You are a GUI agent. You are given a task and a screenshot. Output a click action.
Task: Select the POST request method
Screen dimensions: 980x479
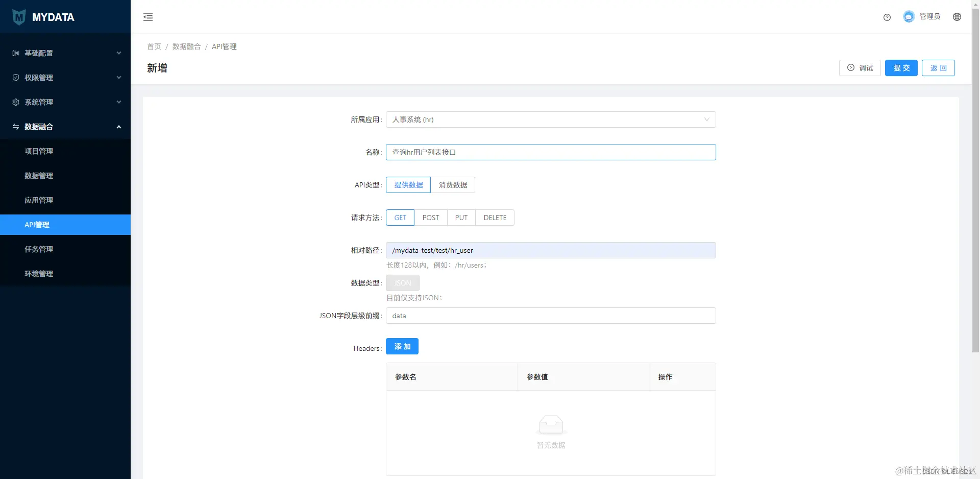[430, 218]
